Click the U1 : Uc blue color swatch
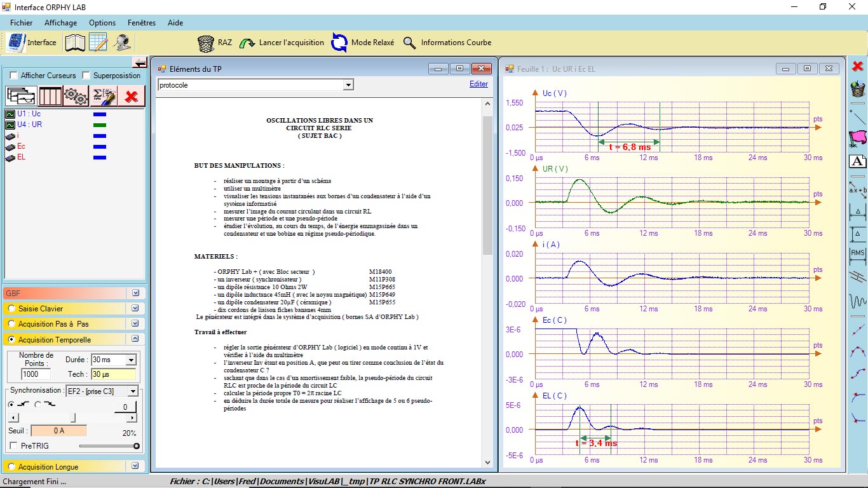 click(100, 114)
